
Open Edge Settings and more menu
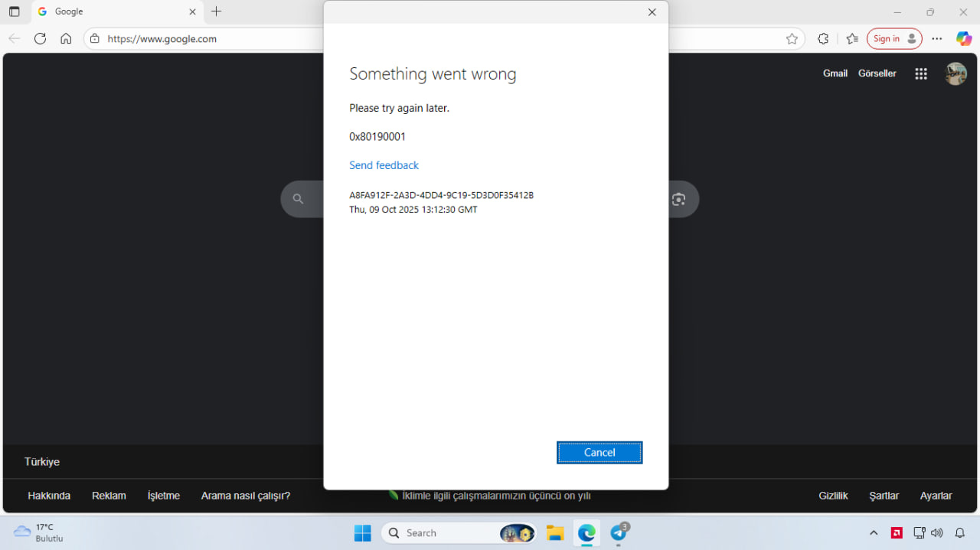(937, 38)
